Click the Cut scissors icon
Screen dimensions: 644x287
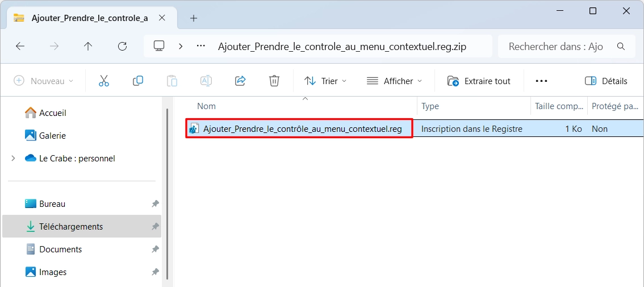point(104,81)
